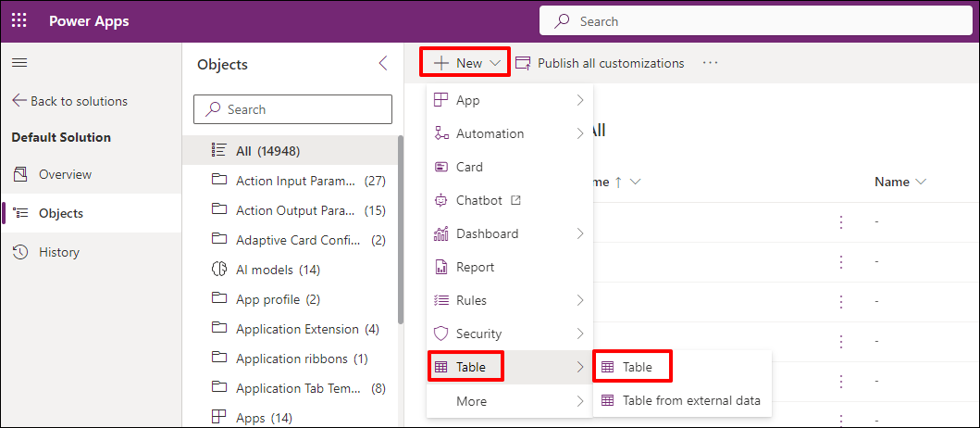Image resolution: width=980 pixels, height=428 pixels.
Task: Open the History navigation item
Action: coord(92,252)
